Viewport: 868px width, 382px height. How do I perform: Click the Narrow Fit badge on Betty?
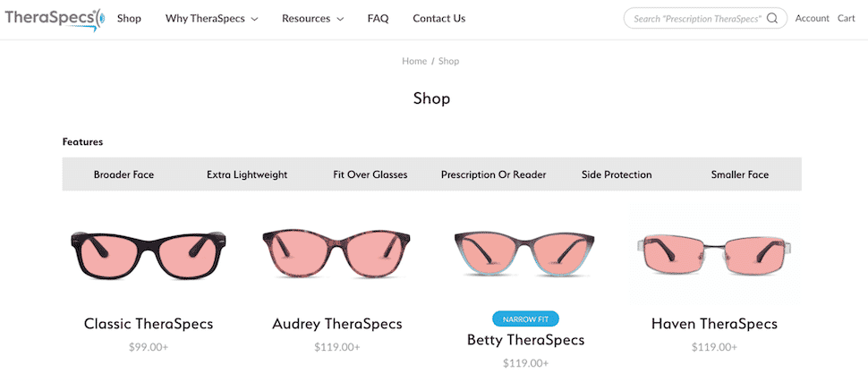point(525,319)
